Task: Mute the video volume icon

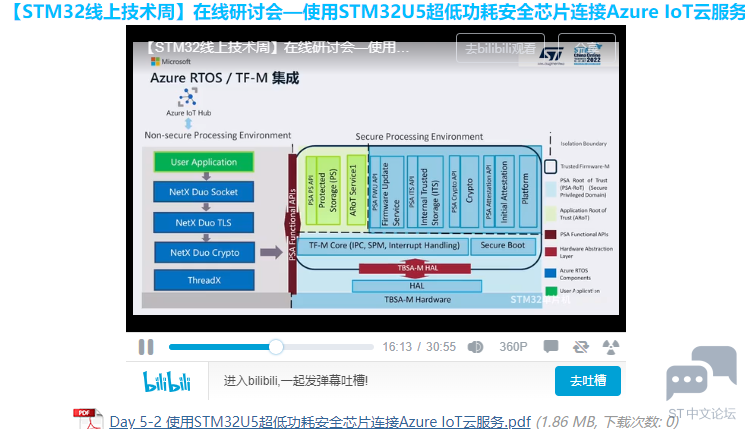Action: pos(475,347)
